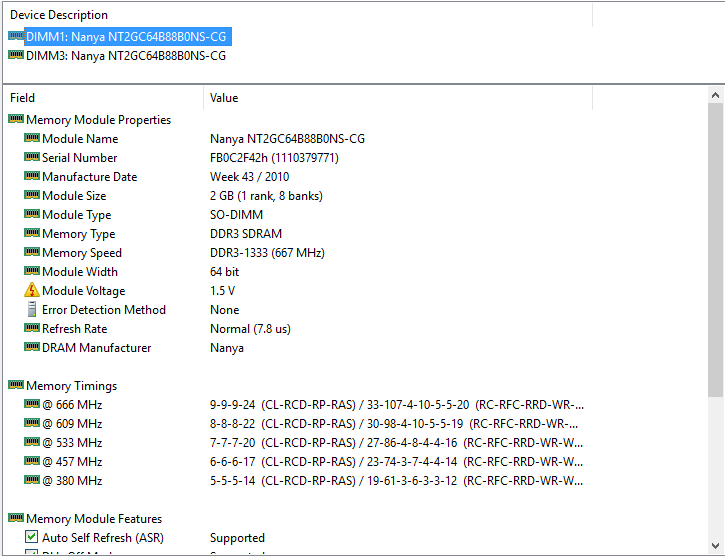
Task: Select the Memory Timings heading text
Action: pyautogui.click(x=72, y=386)
